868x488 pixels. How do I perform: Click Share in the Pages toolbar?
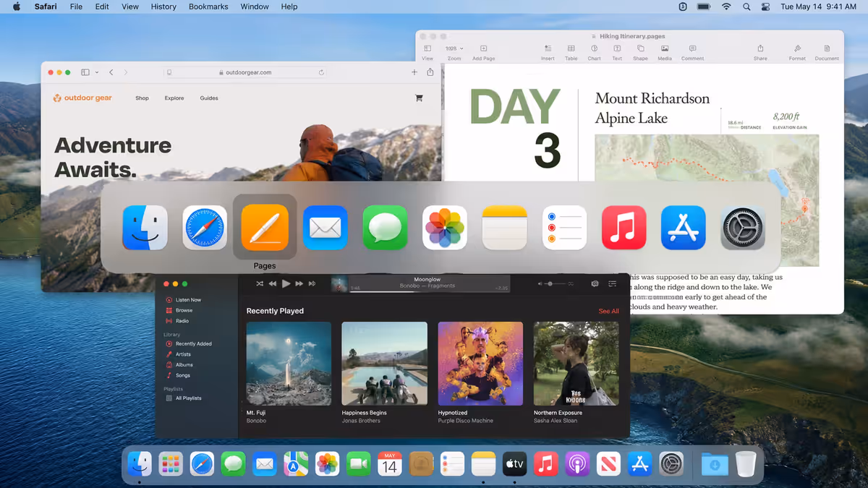click(x=760, y=52)
